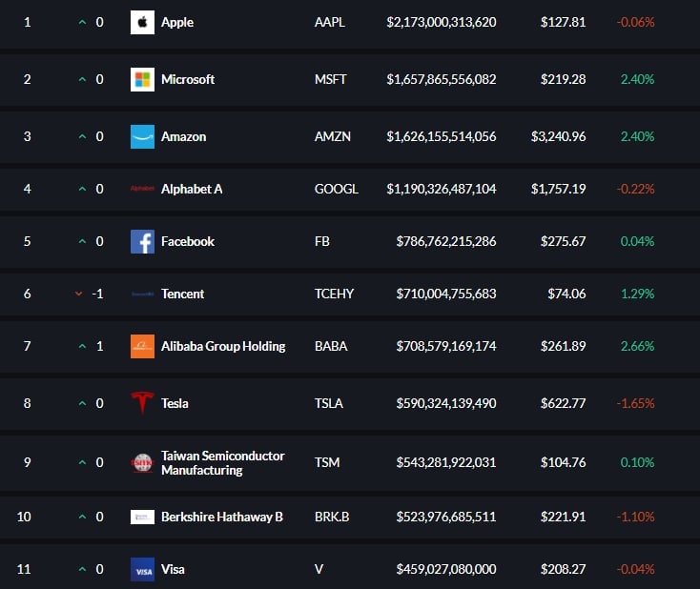
Task: Click market cap $1,626,155,514,056
Action: pos(441,136)
